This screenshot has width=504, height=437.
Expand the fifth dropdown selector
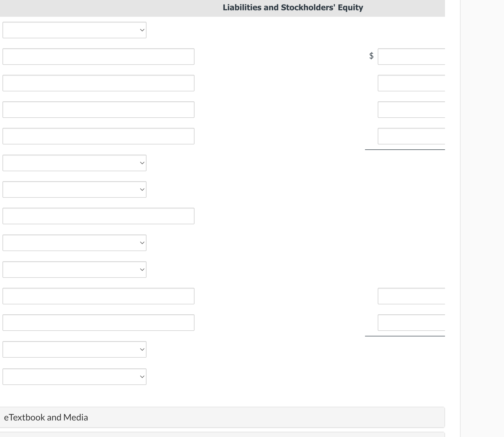tap(74, 270)
